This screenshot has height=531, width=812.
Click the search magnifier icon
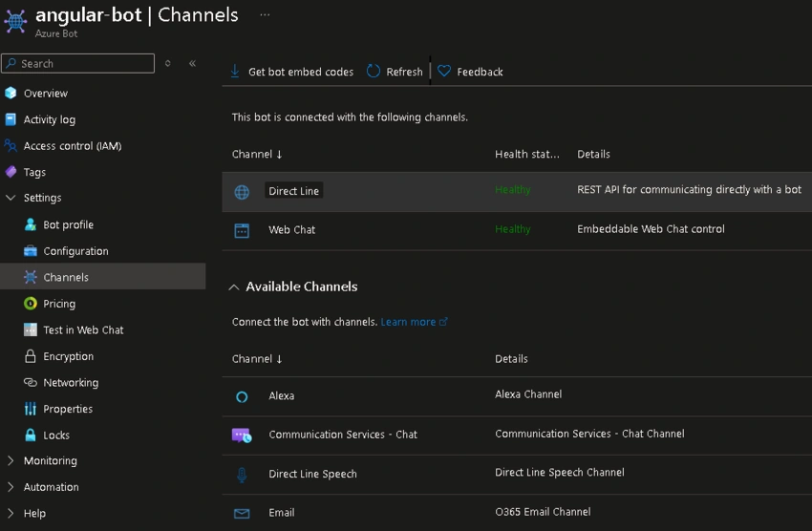(x=11, y=63)
